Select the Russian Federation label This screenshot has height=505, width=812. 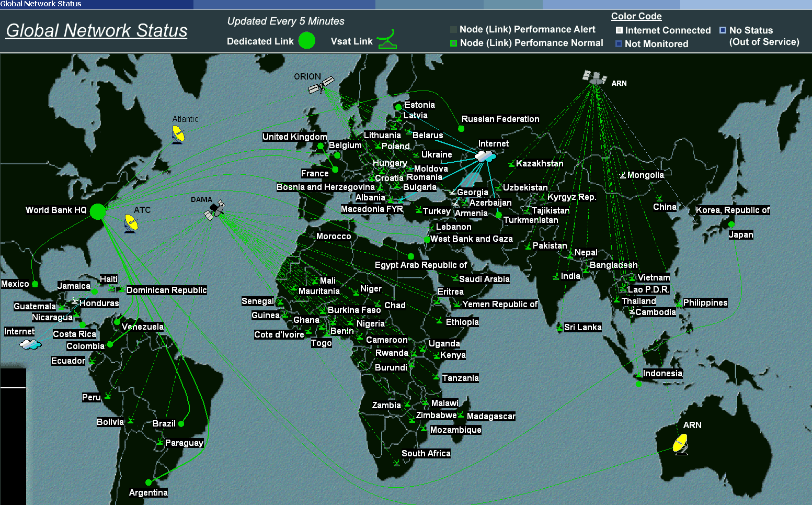click(x=500, y=119)
